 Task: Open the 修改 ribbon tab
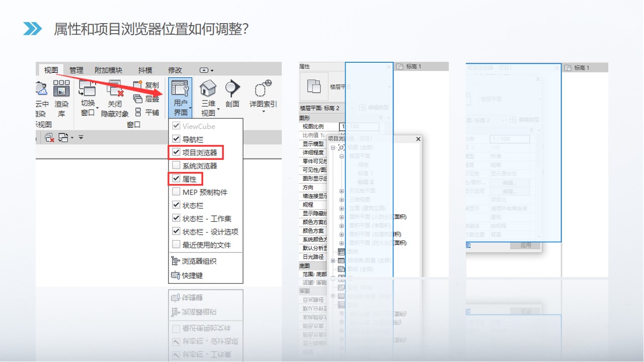click(x=175, y=70)
